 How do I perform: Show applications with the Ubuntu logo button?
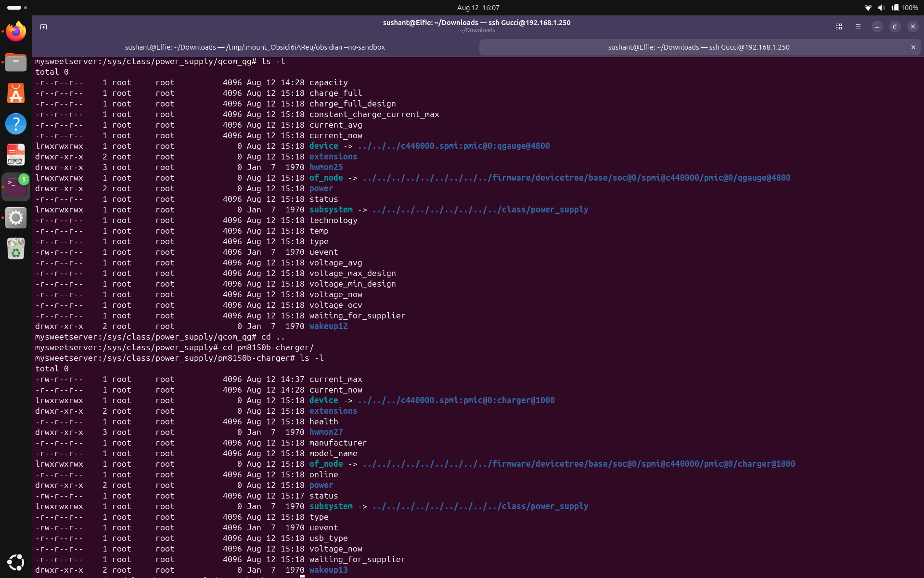(16, 562)
